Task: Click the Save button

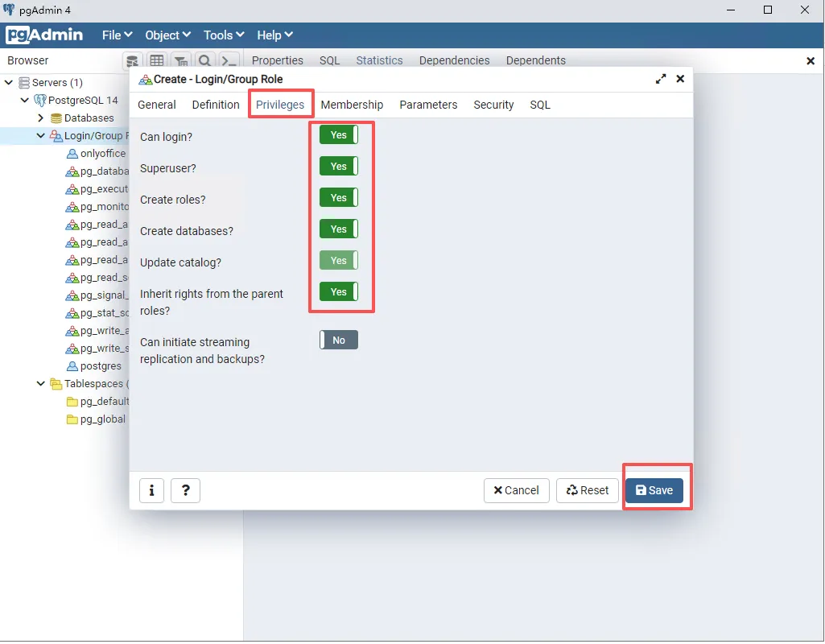Action: click(654, 491)
